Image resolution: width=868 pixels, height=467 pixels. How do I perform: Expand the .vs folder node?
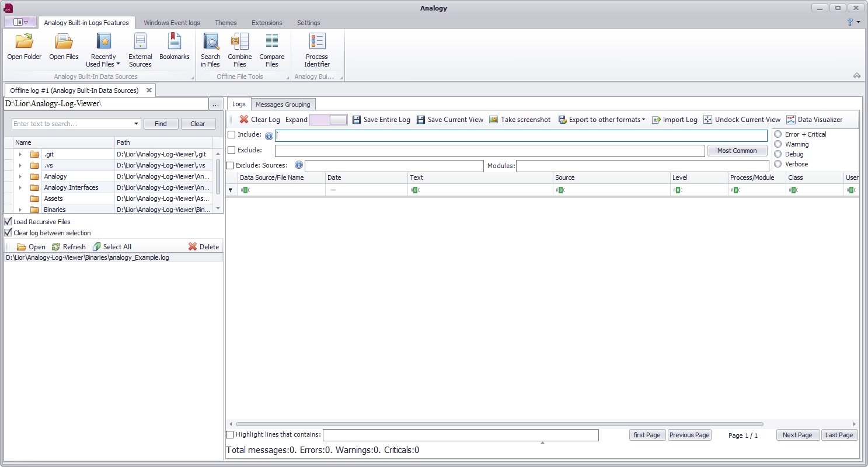point(20,166)
